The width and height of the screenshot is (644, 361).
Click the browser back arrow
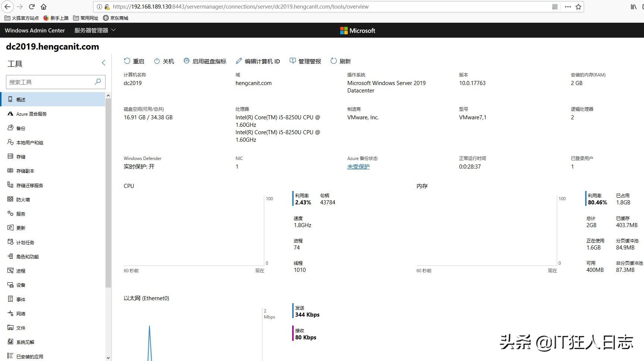[7, 7]
